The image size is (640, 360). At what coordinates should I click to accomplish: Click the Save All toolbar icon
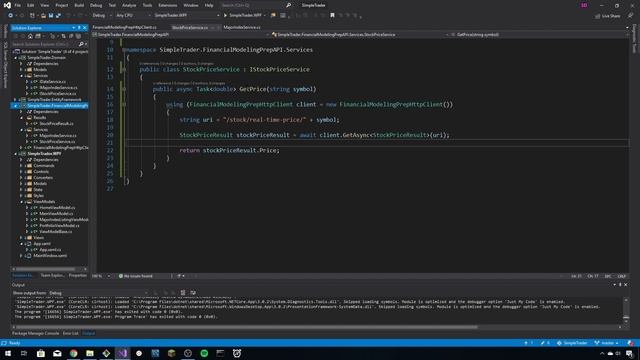click(x=58, y=16)
